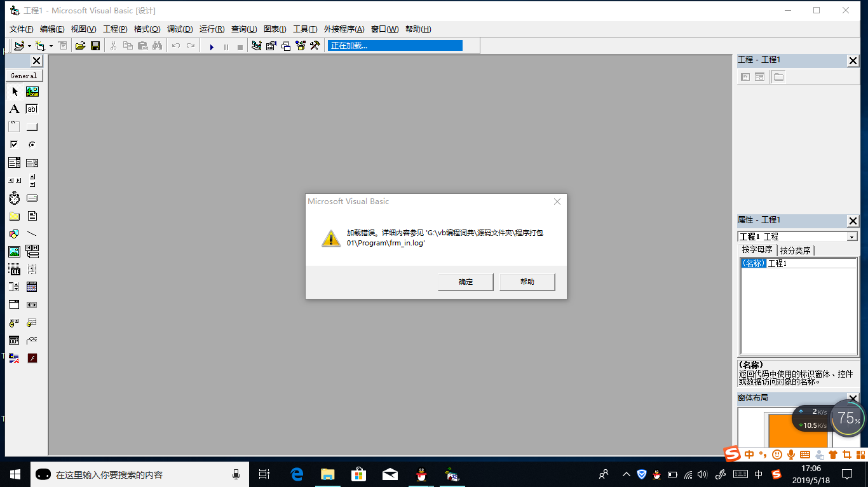Open the 文件(F) menu
The height and width of the screenshot is (487, 868).
click(x=22, y=29)
